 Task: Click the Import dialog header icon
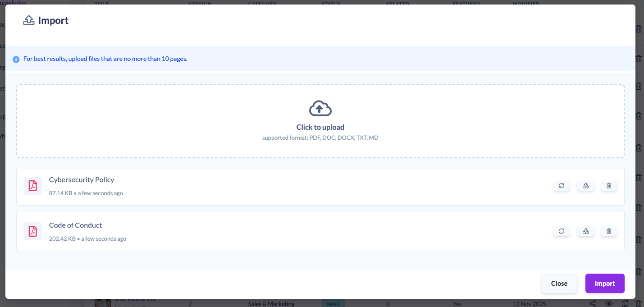29,21
